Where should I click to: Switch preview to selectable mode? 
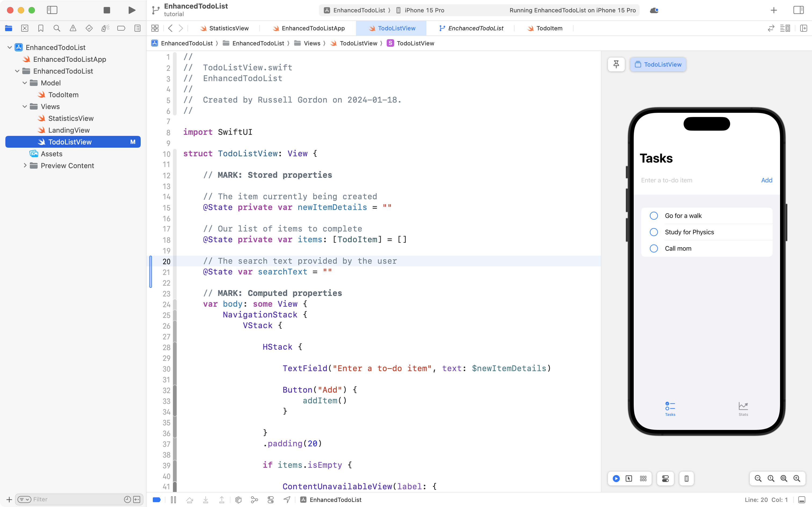(629, 479)
